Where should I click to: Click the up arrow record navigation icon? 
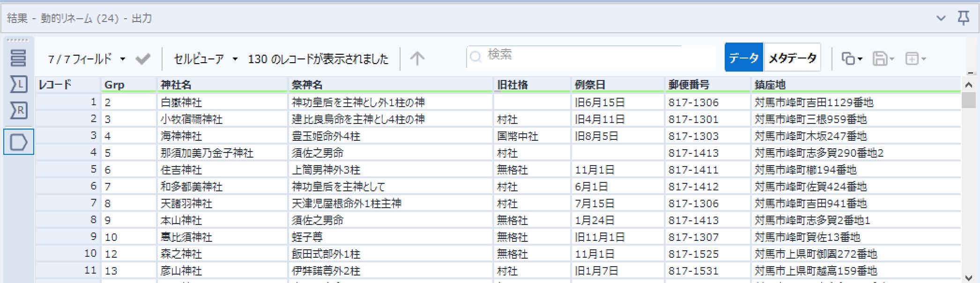[x=417, y=59]
